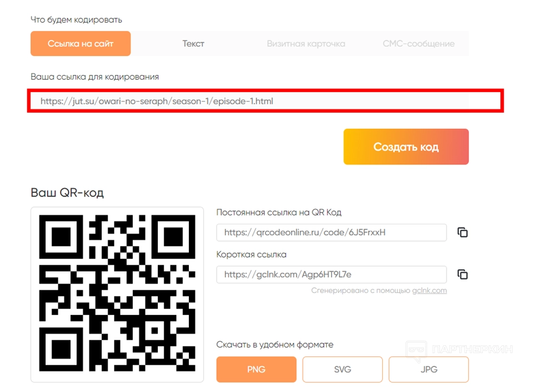Switch to the Текст tab
The height and width of the screenshot is (392, 541).
(x=193, y=43)
